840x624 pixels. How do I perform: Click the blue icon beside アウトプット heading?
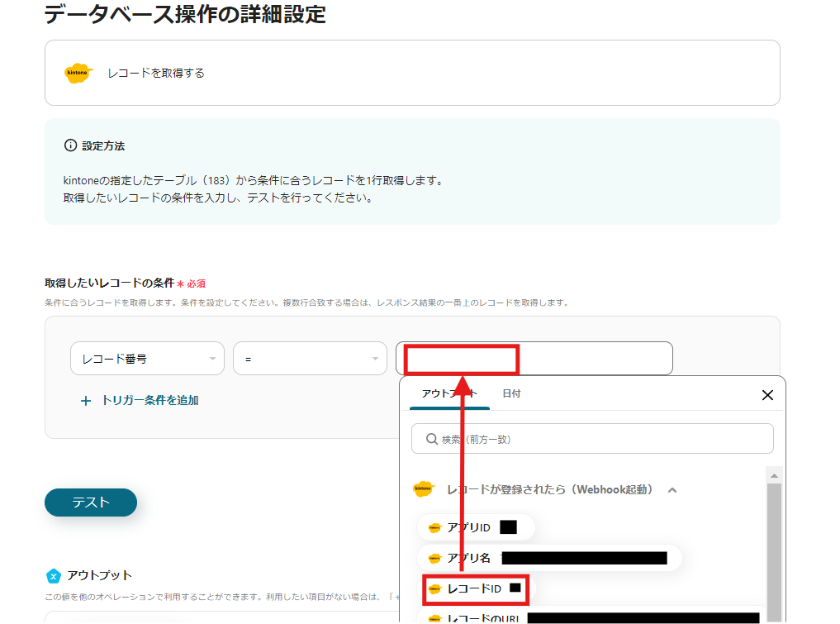[x=54, y=576]
